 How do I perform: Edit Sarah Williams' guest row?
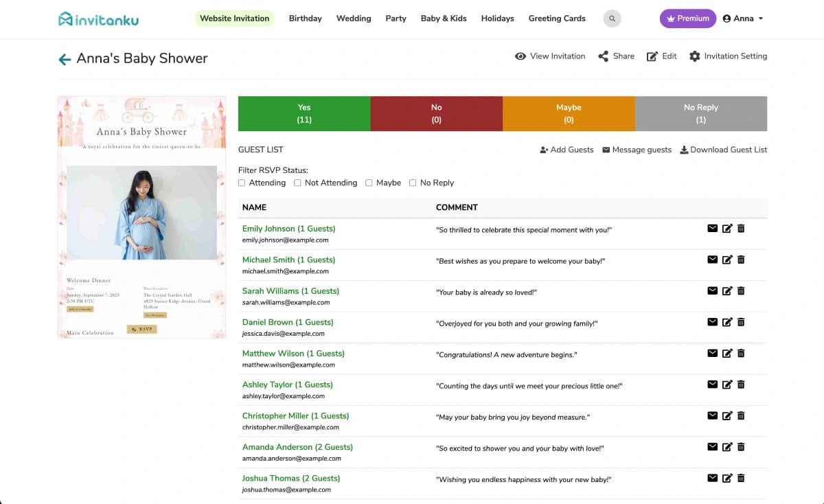[727, 290]
